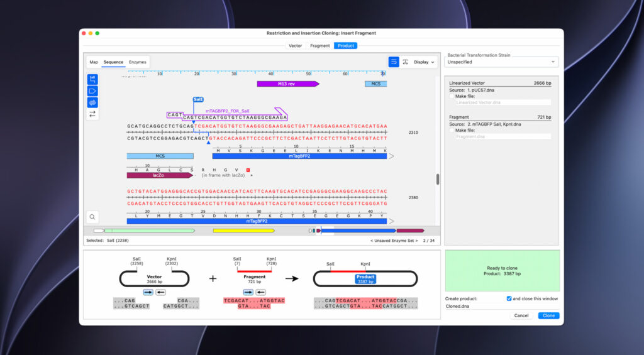Click 'Source: 2. mTAGBFP SalI, KpnI.dna' text

485,124
